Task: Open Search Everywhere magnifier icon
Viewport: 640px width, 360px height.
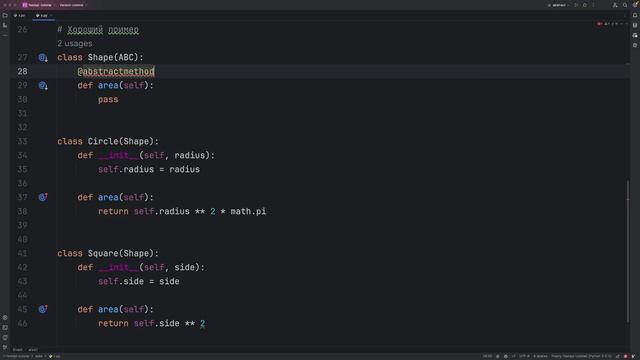Action: tap(625, 5)
